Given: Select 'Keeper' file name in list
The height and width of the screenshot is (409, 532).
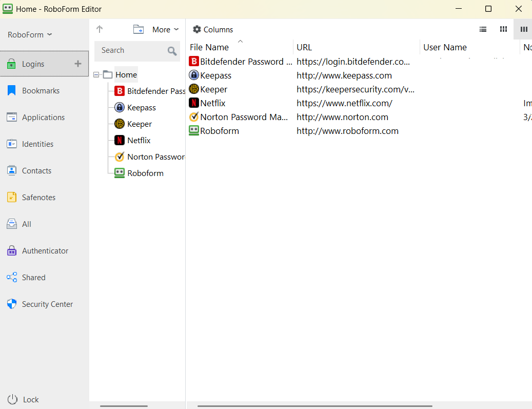Looking at the screenshot, I should (214, 89).
